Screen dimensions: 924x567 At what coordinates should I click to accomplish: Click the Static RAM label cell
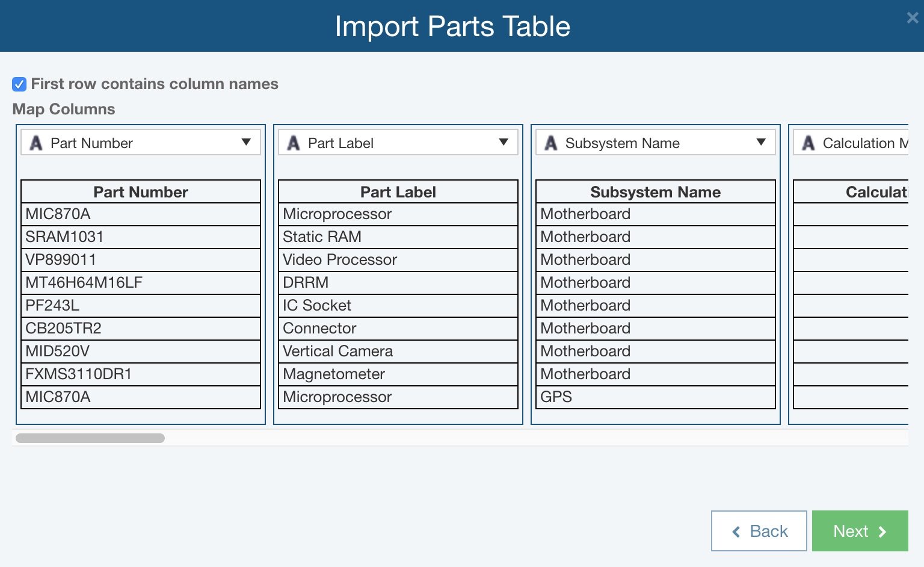[398, 237]
